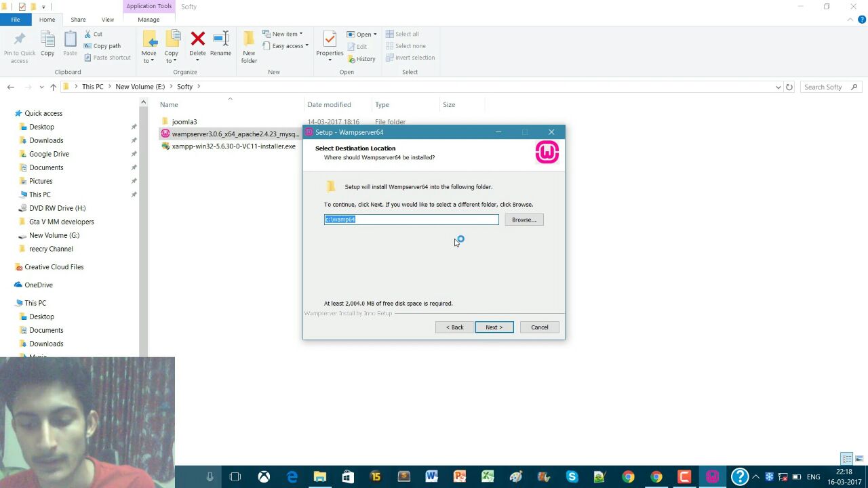Image resolution: width=868 pixels, height=488 pixels.
Task: Click Task View on the taskbar
Action: (x=235, y=477)
